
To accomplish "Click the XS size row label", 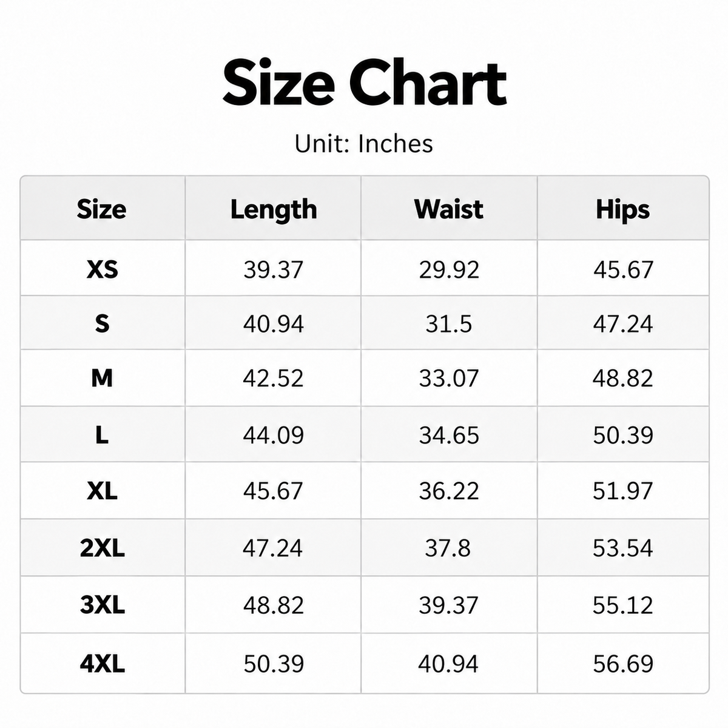I will click(x=102, y=269).
